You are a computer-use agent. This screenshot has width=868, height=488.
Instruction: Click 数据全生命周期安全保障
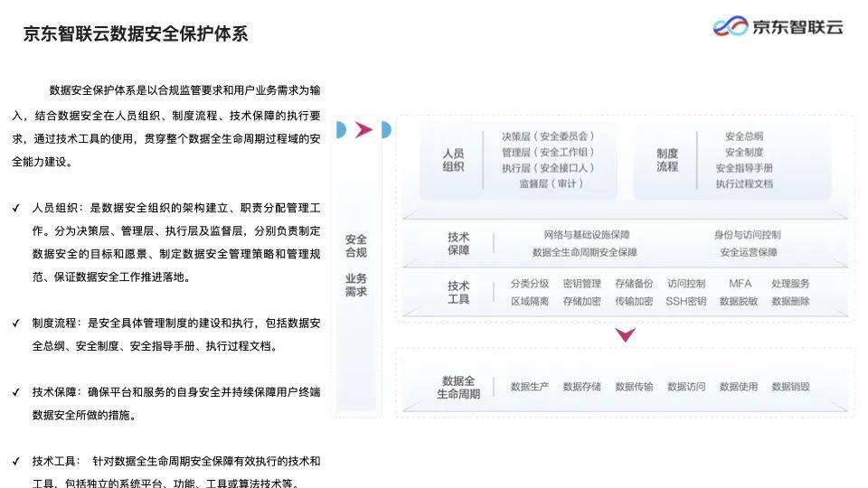click(585, 252)
